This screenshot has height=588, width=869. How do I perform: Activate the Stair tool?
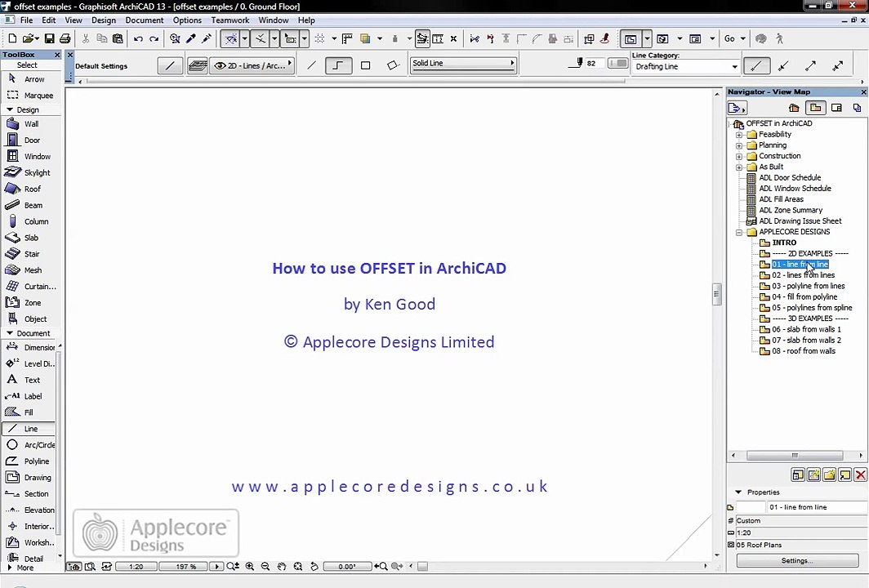tap(30, 254)
